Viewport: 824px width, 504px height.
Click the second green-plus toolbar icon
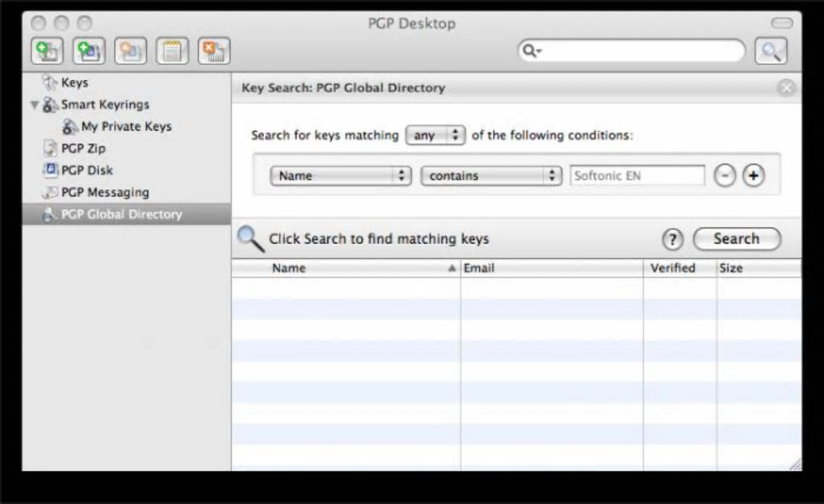(89, 52)
